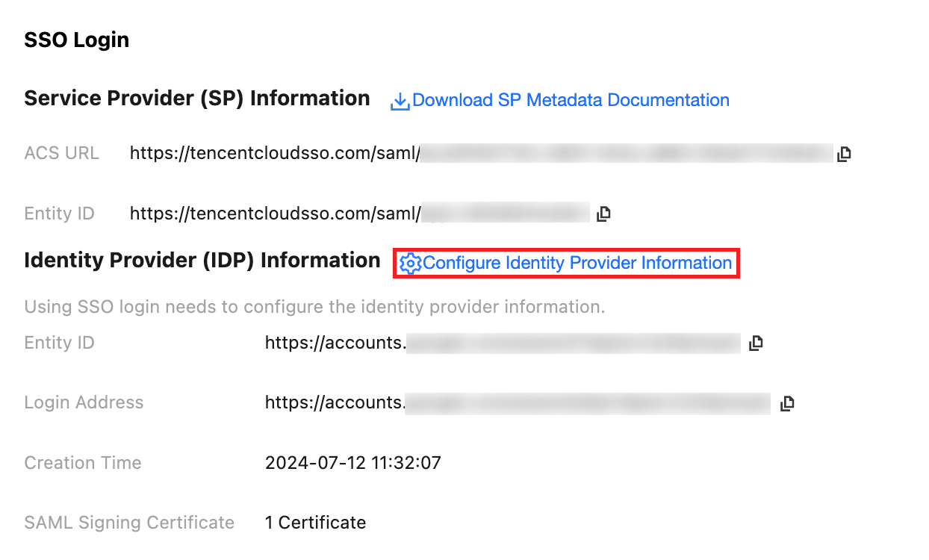Copy the Identity Provider Entity ID
Screen dimensions: 929x560
click(x=756, y=343)
